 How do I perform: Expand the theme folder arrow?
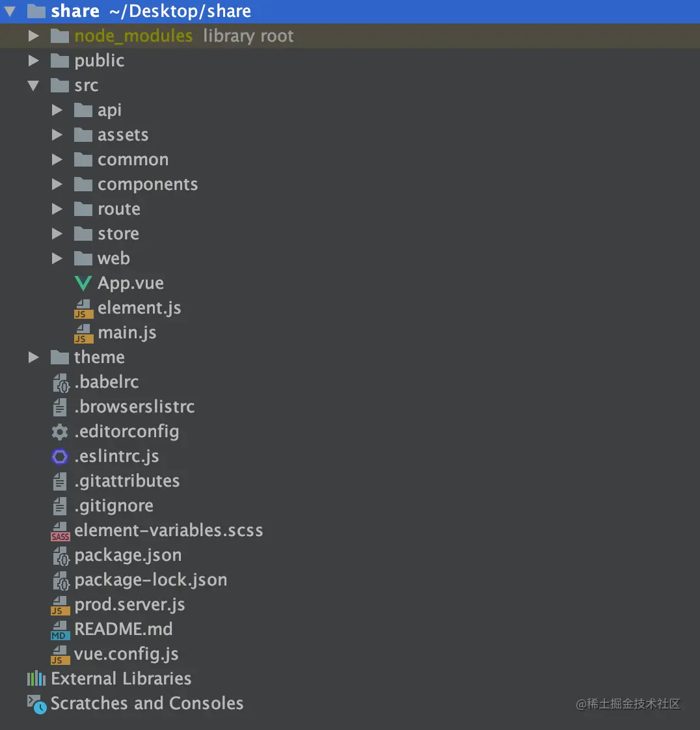coord(34,357)
